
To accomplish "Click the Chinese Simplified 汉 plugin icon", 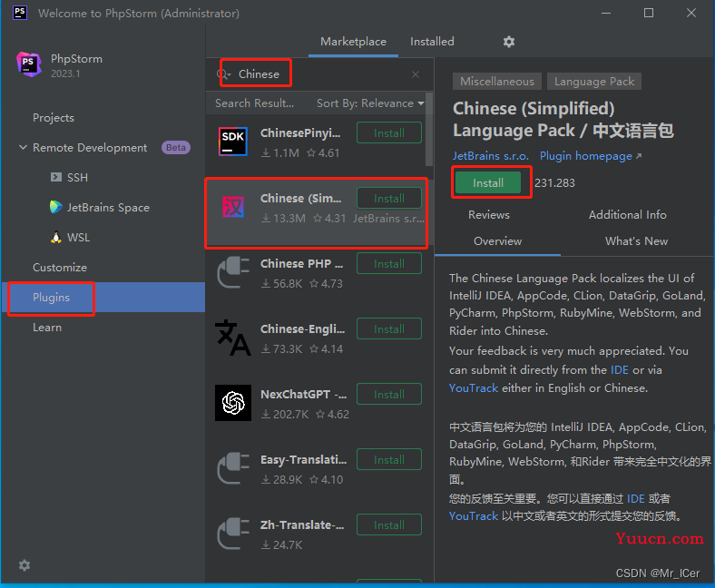I will click(x=233, y=207).
